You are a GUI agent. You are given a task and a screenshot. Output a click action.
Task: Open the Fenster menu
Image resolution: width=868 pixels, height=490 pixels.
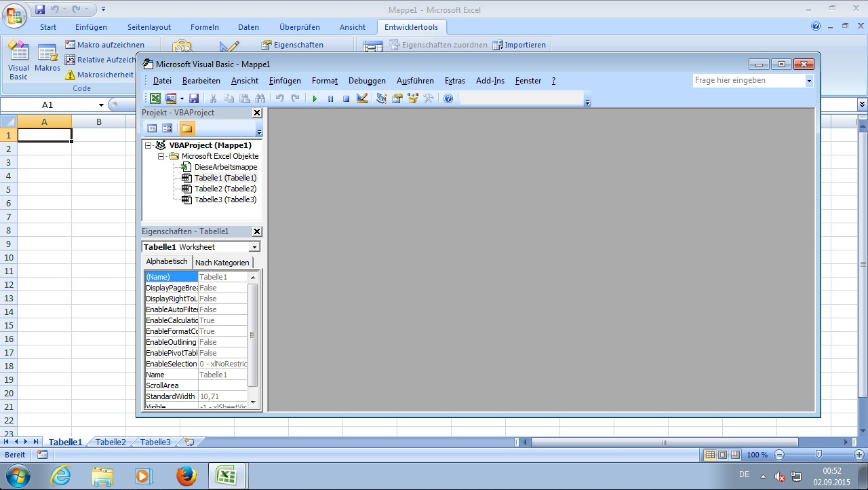[528, 81]
